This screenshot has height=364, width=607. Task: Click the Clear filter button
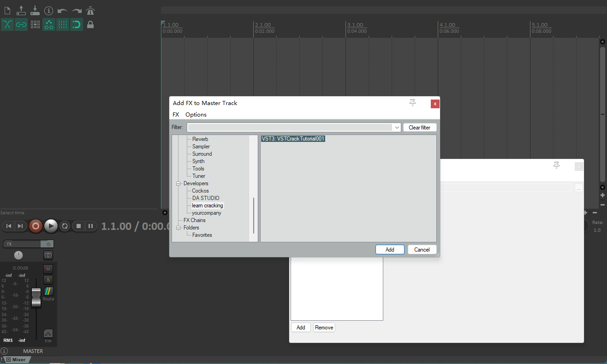(419, 128)
